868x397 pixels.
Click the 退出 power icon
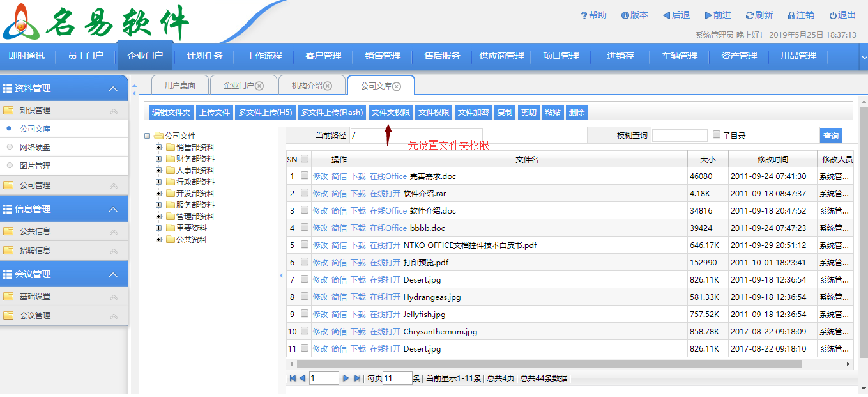(834, 15)
